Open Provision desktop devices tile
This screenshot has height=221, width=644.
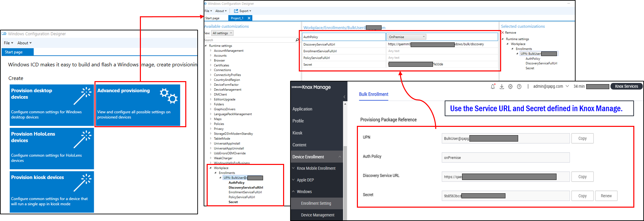(52, 105)
